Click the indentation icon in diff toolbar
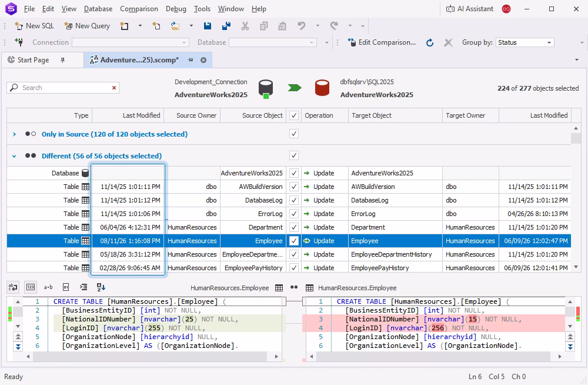Image resolution: width=588 pixels, height=385 pixels. pyautogui.click(x=83, y=287)
